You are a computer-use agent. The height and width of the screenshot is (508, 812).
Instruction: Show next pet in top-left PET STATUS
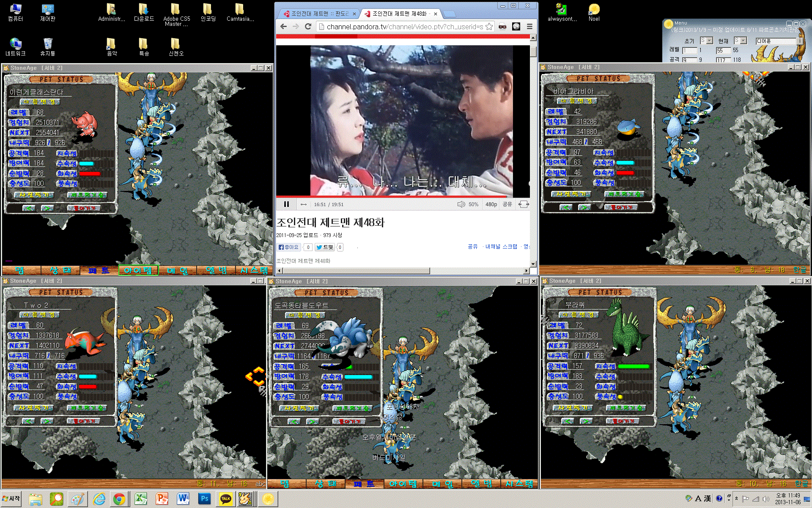[47, 208]
